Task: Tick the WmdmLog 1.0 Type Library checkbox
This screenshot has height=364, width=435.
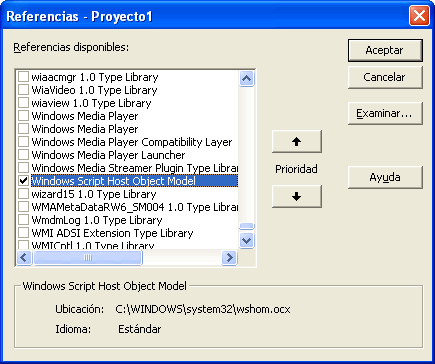Action: point(23,220)
